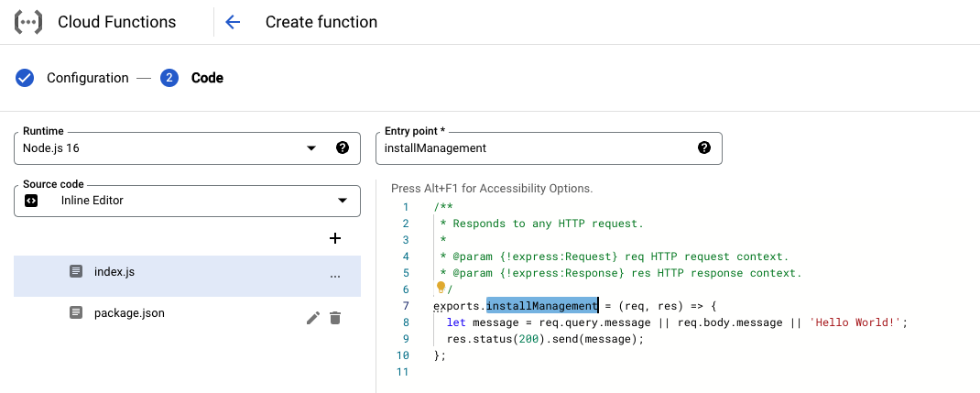980x393 pixels.
Task: Click line number 7 in editor
Action: pos(406,306)
